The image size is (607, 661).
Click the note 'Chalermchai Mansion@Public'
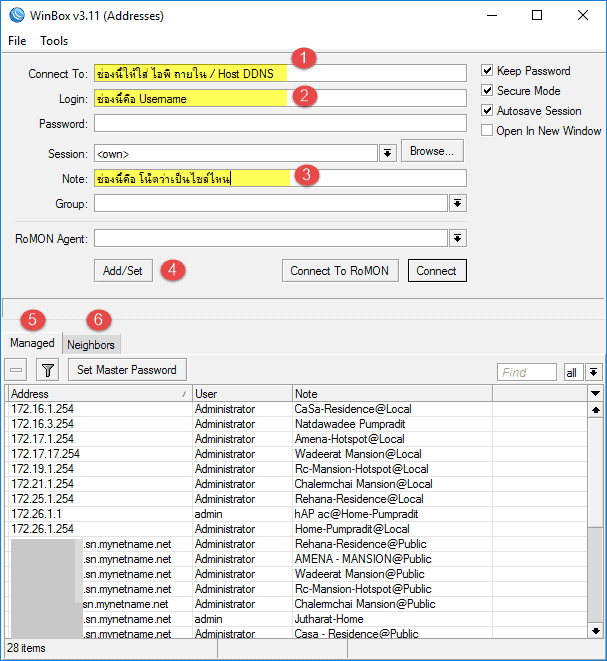click(365, 604)
